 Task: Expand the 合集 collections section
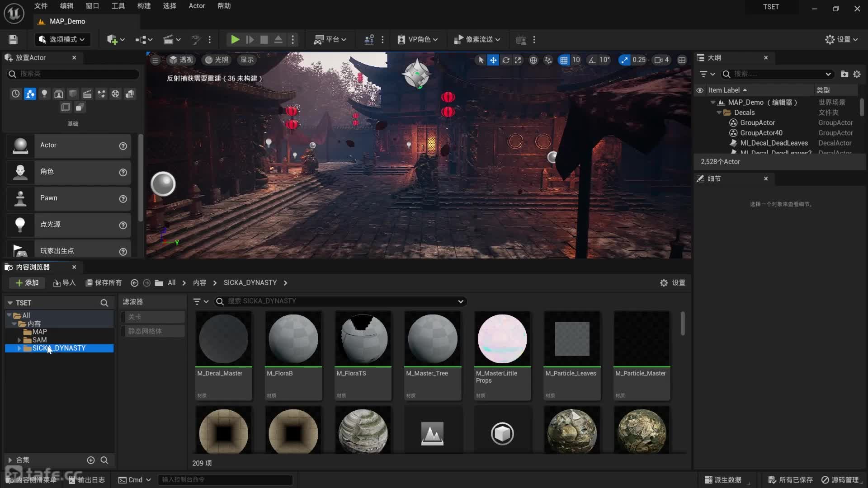click(10, 460)
